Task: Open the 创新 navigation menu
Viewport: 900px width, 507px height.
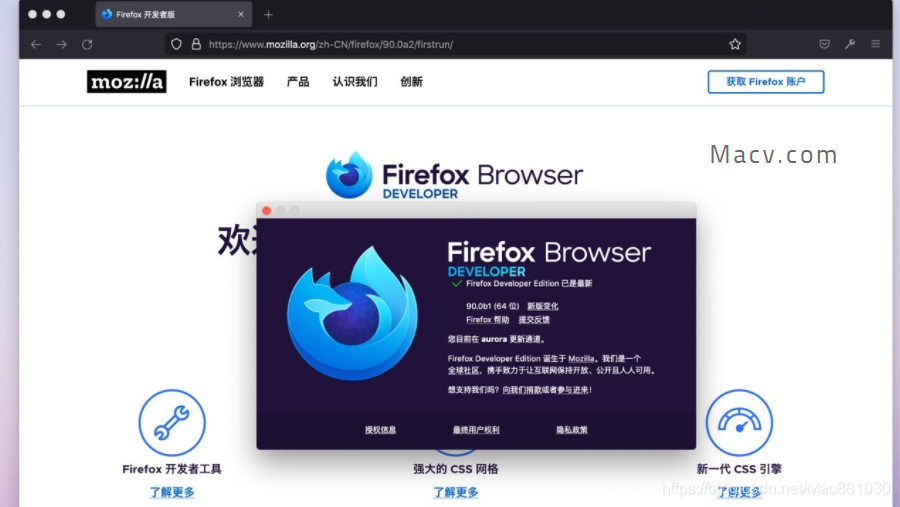Action: point(412,82)
